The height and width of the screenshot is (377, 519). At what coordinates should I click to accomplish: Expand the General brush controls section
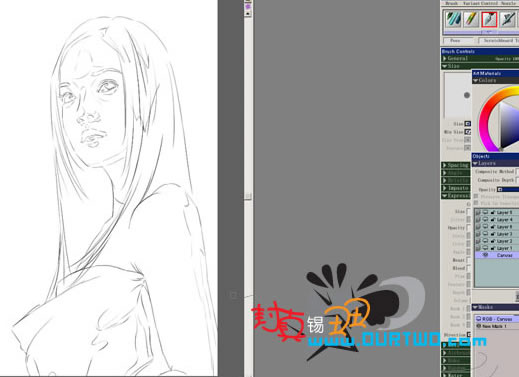445,58
